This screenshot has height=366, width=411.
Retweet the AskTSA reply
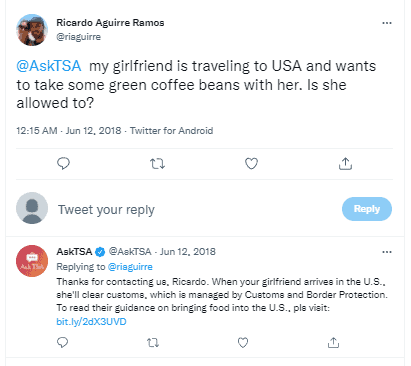(153, 342)
